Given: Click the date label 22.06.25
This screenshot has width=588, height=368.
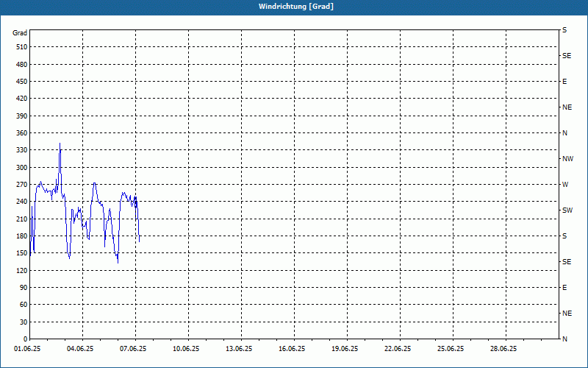Looking at the screenshot, I should 398,349.
